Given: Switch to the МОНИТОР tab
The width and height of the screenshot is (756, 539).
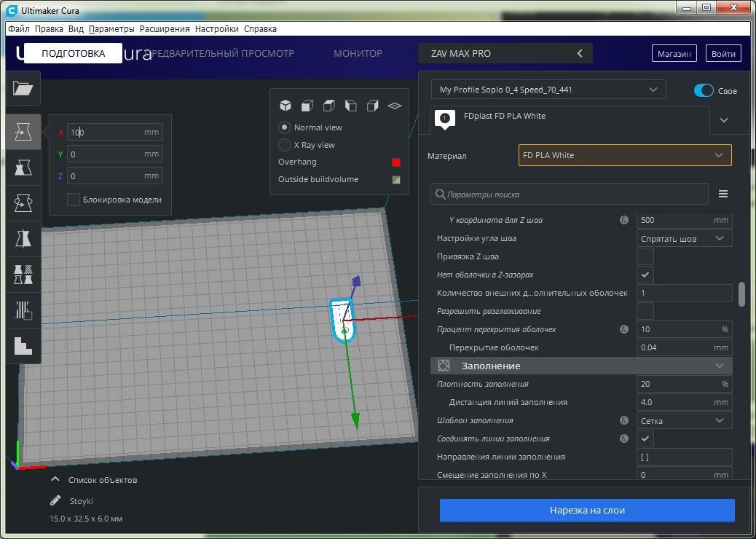Looking at the screenshot, I should (x=358, y=53).
